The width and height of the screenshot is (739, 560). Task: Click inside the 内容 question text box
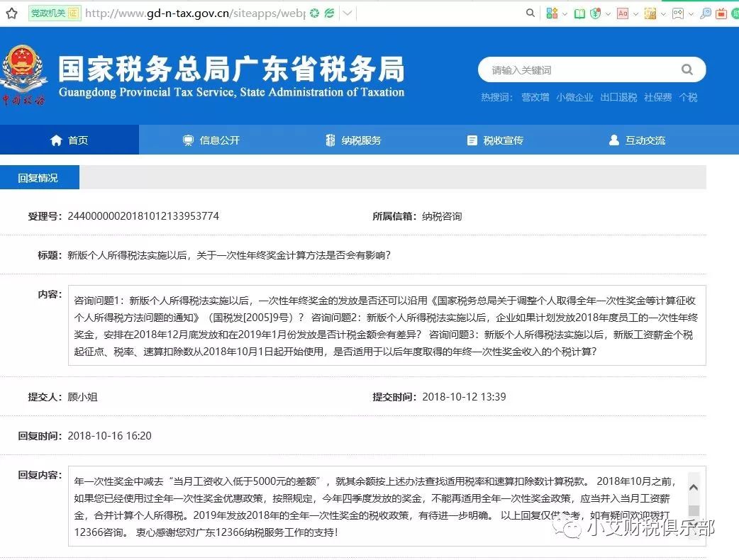[387, 325]
